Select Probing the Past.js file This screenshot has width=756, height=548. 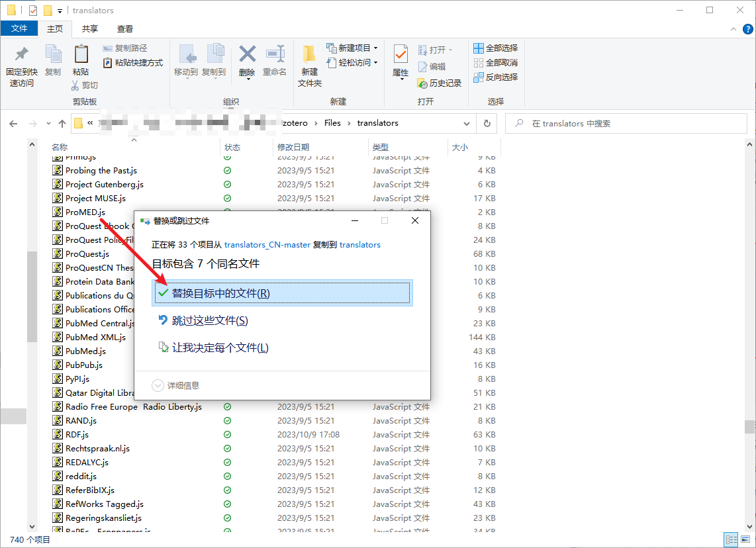pos(101,171)
